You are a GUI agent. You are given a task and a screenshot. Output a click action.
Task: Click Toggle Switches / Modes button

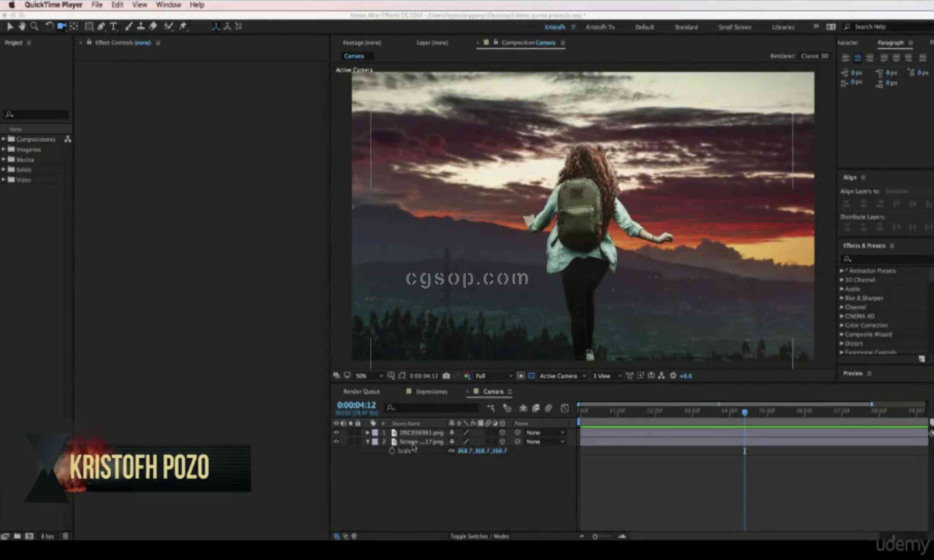(x=479, y=536)
